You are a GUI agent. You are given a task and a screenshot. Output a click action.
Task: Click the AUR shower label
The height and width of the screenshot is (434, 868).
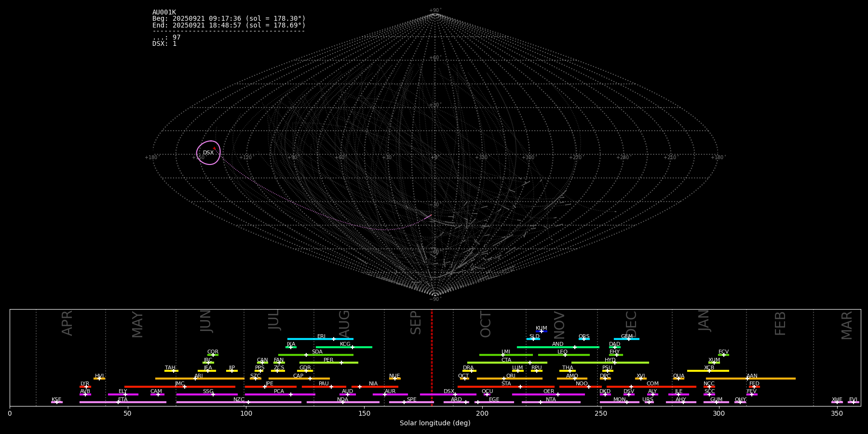point(390,392)
